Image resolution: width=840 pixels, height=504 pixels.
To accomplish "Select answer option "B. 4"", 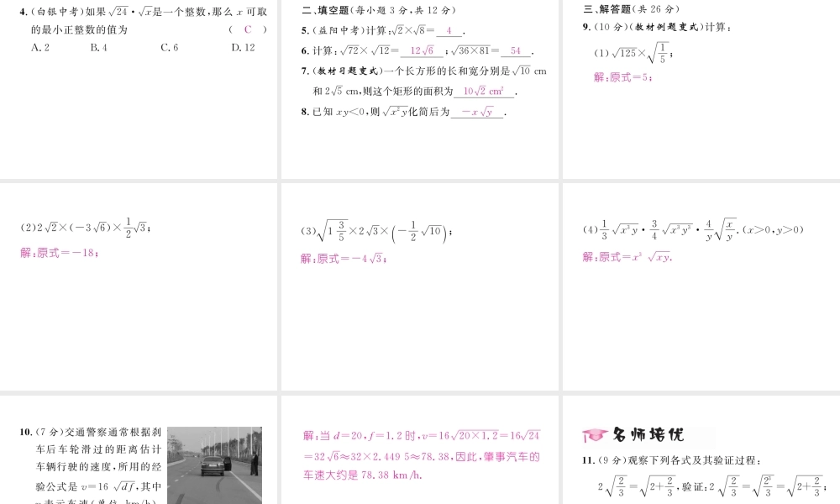I will click(98, 48).
